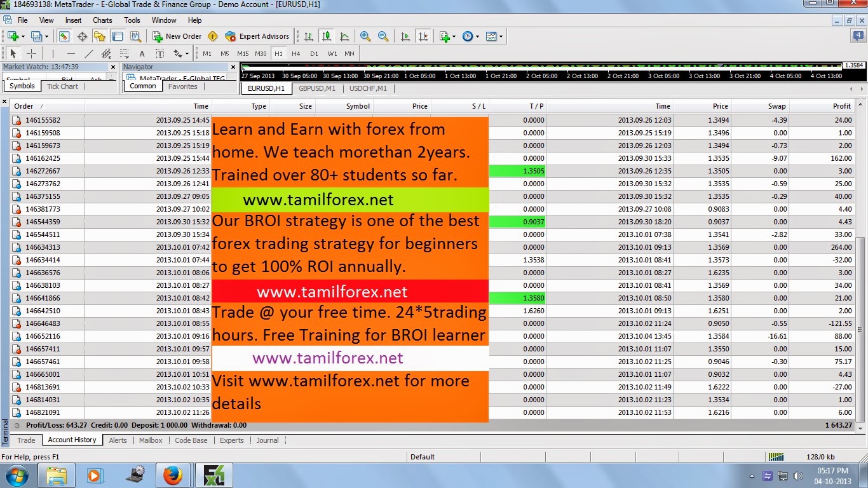
Task: Close the Navigator panel
Action: pyautogui.click(x=233, y=67)
